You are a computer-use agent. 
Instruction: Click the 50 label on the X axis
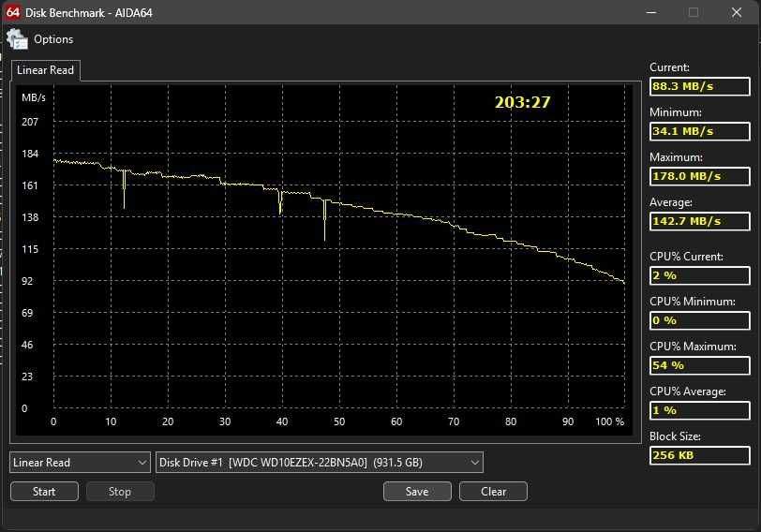339,421
